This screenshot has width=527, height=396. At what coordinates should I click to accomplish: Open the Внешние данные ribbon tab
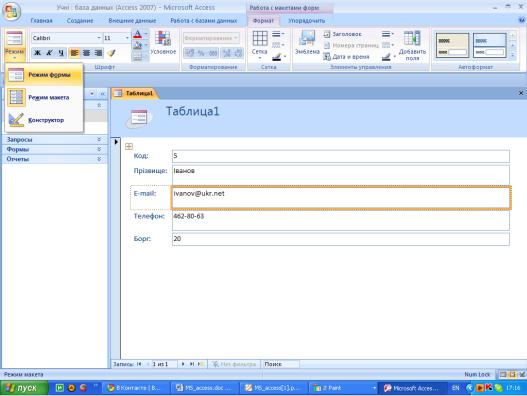132,21
